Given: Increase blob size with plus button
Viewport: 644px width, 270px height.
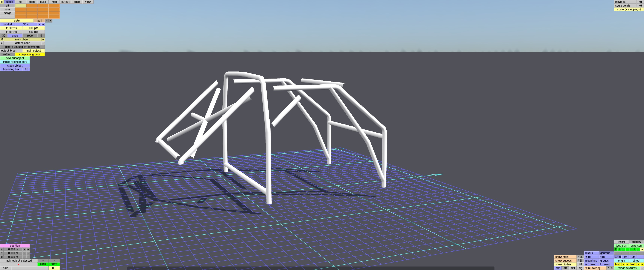Looking at the screenshot, I should tap(627, 265).
